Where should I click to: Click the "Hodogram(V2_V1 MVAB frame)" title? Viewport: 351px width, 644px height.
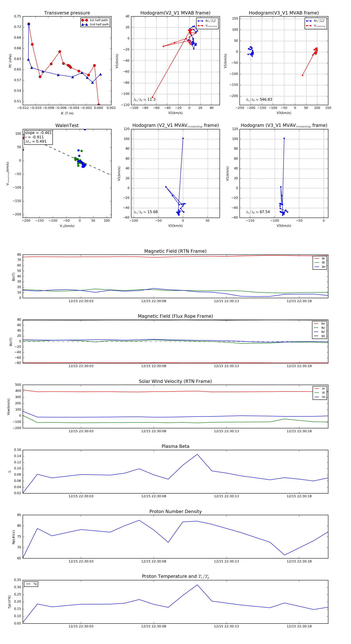click(175, 13)
